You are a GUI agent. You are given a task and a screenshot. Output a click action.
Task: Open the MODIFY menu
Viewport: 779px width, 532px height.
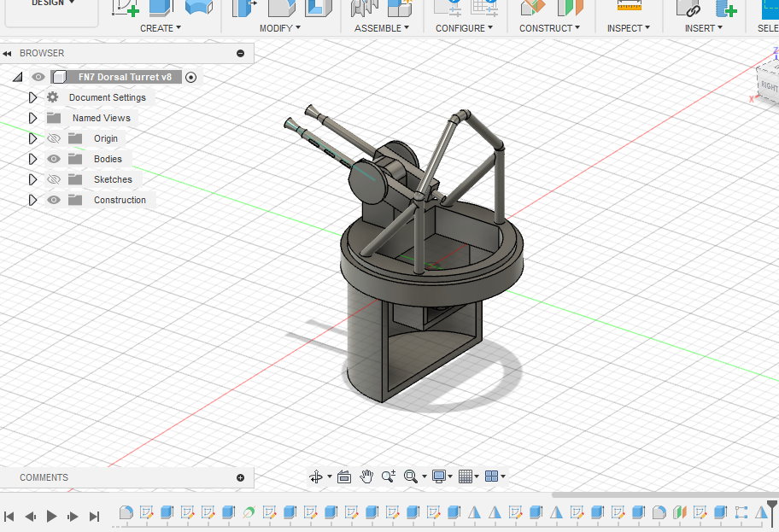pos(280,28)
